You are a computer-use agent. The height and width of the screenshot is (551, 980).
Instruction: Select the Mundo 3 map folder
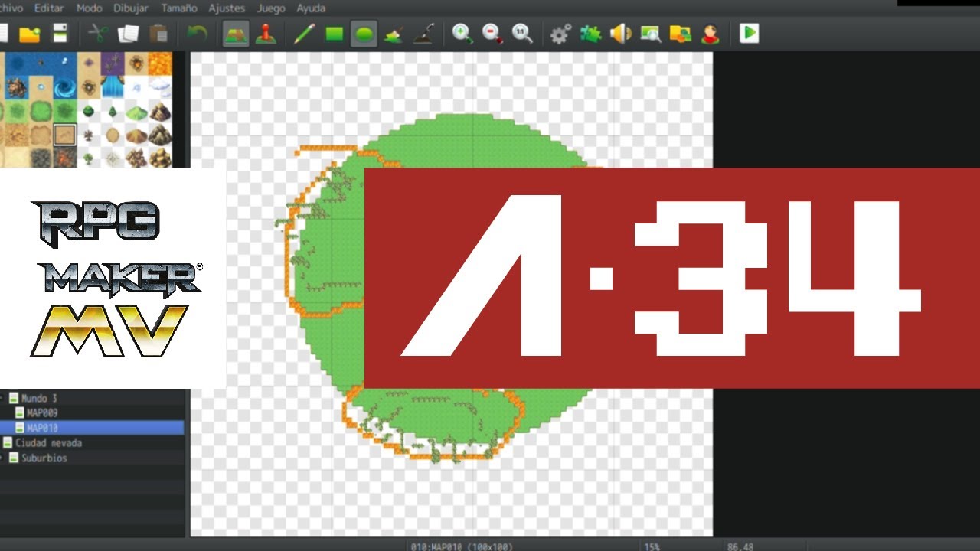pyautogui.click(x=38, y=398)
